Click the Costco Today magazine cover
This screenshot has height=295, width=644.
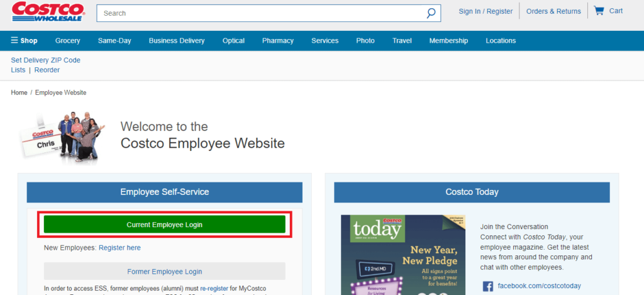[403, 255]
